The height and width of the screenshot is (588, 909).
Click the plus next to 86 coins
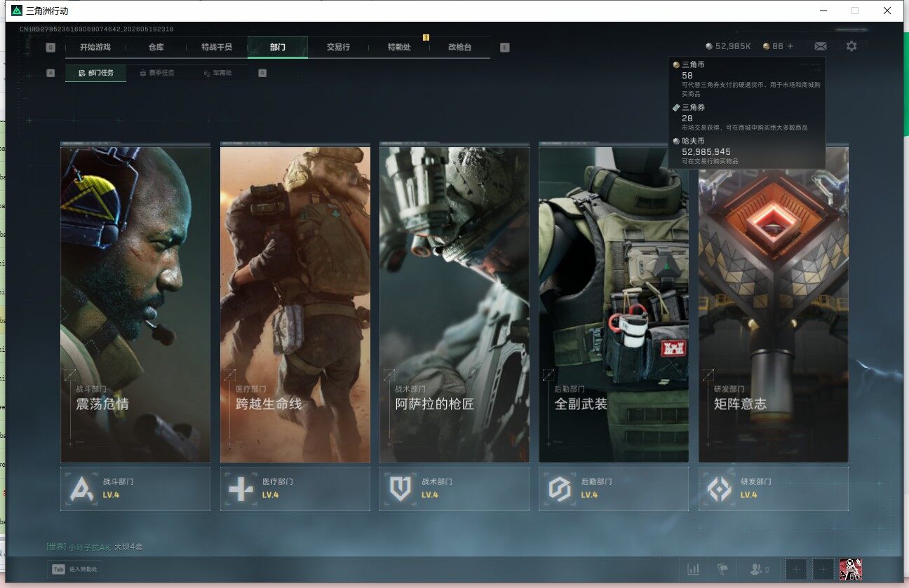[790, 46]
